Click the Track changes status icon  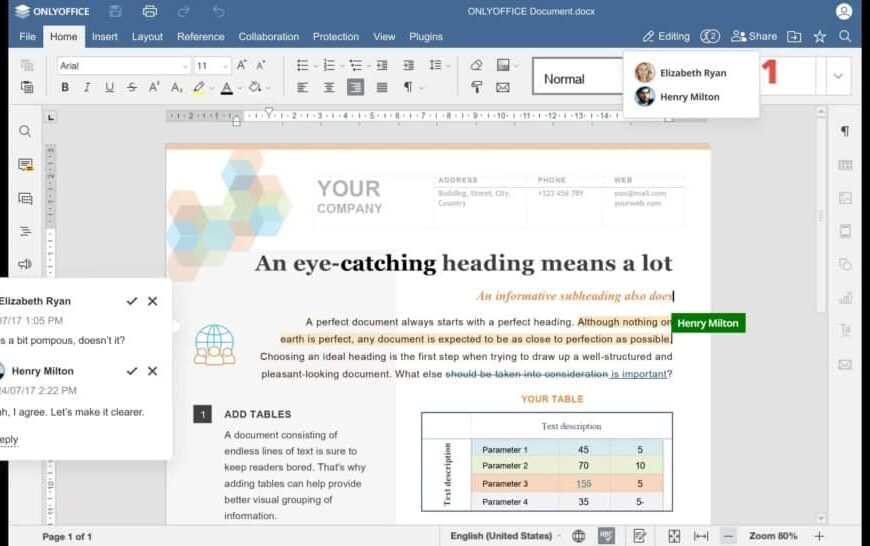click(x=639, y=535)
